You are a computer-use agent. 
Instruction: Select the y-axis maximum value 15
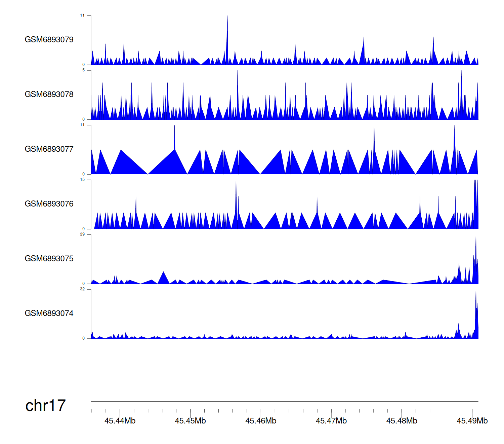click(82, 180)
